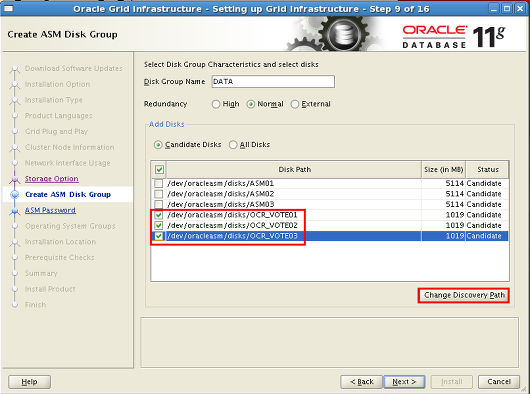Minimize the Oracle Grid Infrastructure window
The height and width of the screenshot is (394, 530).
point(494,8)
